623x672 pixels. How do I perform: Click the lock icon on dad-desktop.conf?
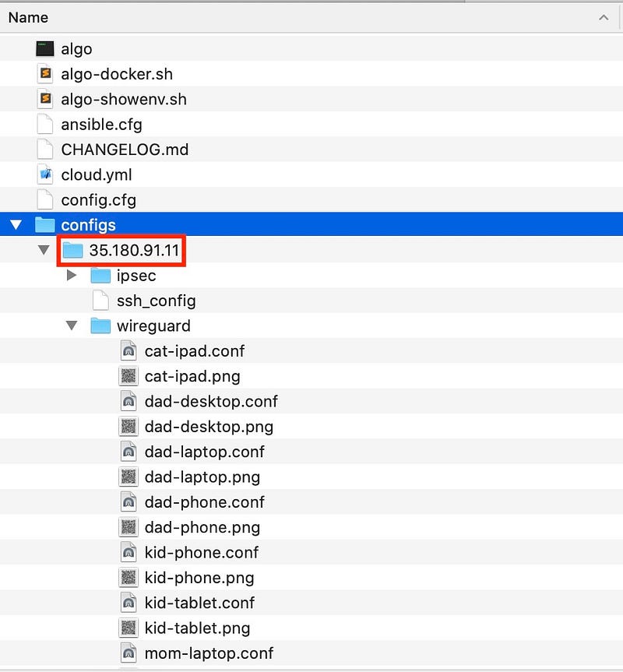(128, 401)
